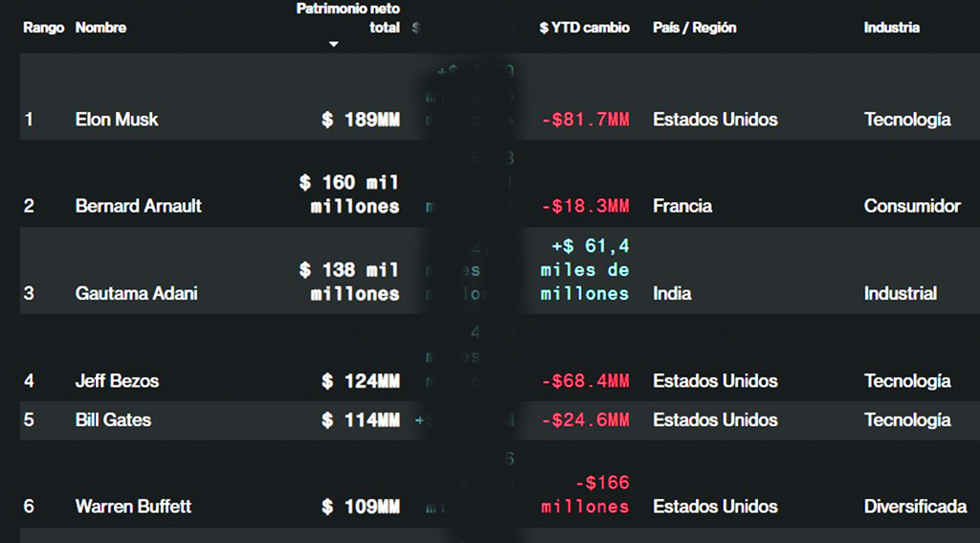
Task: Select the Consumidor industry cell
Action: click(911, 206)
